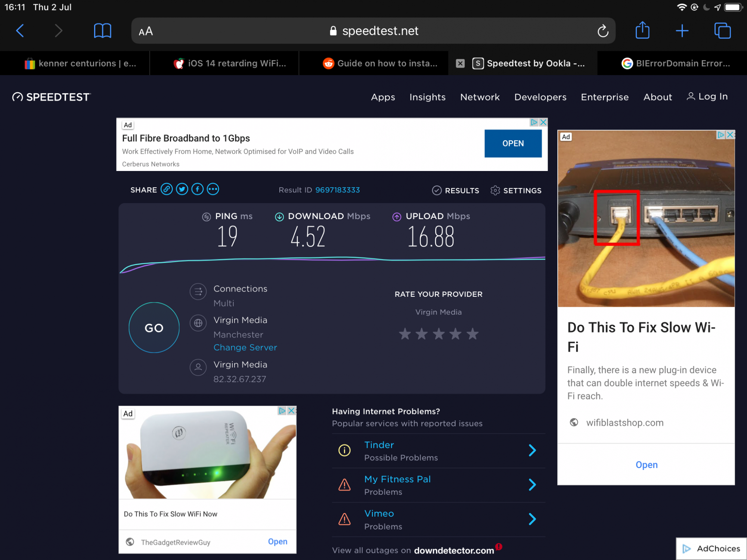Open more share options ellipsis icon
Viewport: 747px width, 560px height.
pos(213,189)
